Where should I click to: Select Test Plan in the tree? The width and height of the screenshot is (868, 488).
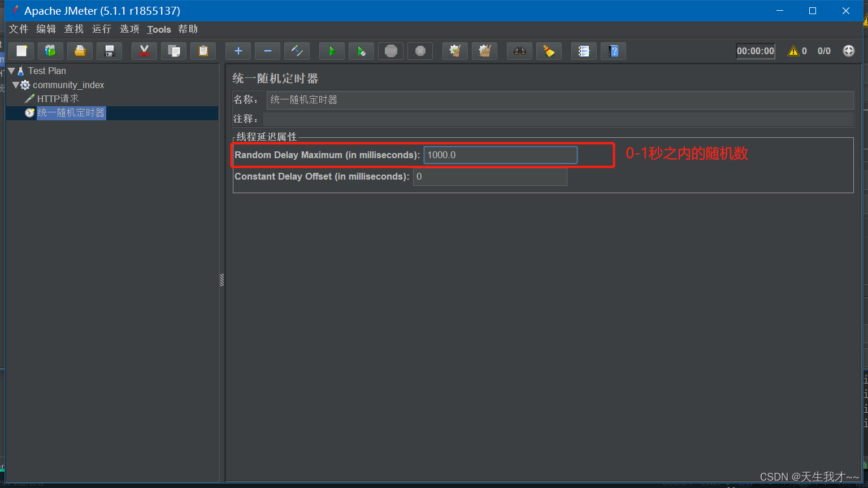[47, 71]
